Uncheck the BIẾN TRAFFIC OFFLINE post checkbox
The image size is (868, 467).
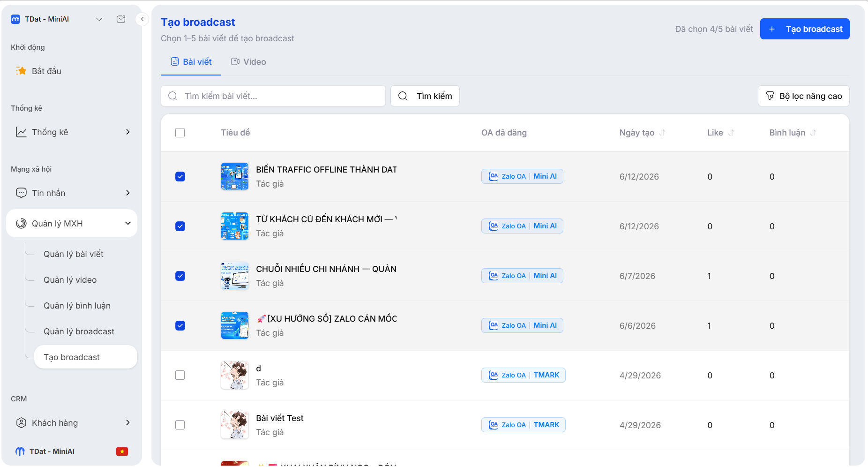(x=180, y=177)
